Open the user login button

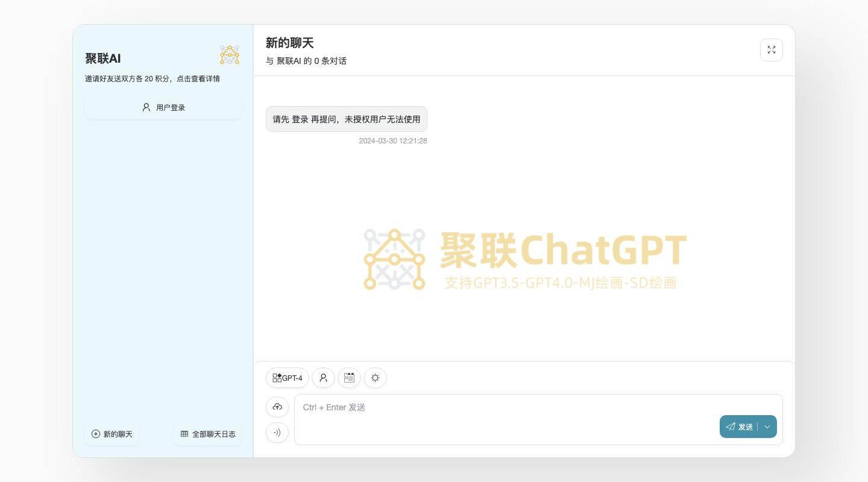(163, 107)
